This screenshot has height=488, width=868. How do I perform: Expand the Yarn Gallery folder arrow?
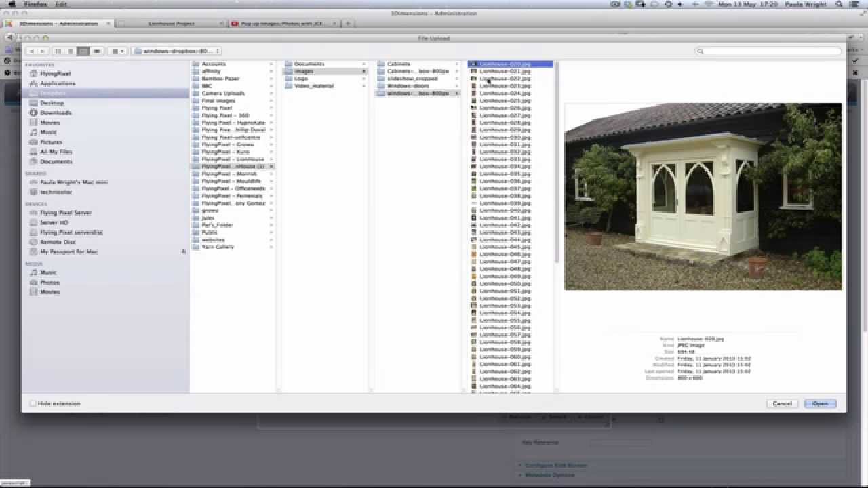point(271,247)
